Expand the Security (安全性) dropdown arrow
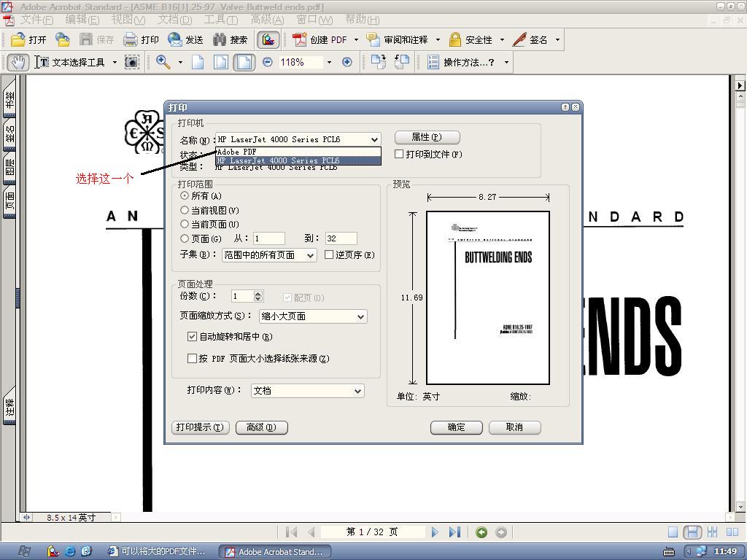Viewport: 747px width, 560px height. [502, 39]
